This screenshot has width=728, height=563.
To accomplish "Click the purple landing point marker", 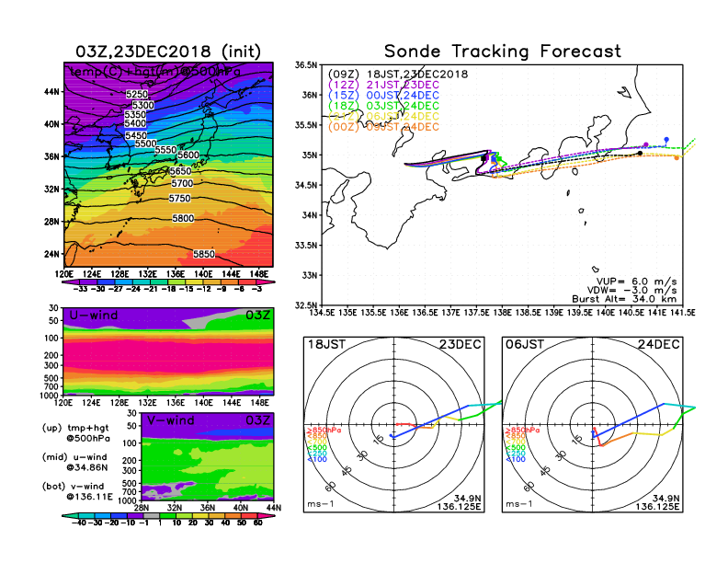I will [x=646, y=145].
